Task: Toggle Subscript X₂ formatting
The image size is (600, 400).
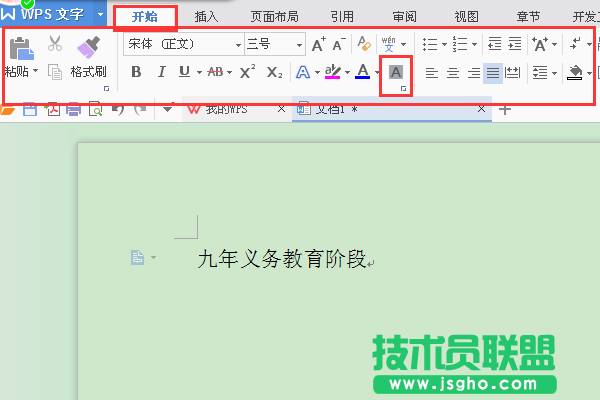Action: [274, 72]
